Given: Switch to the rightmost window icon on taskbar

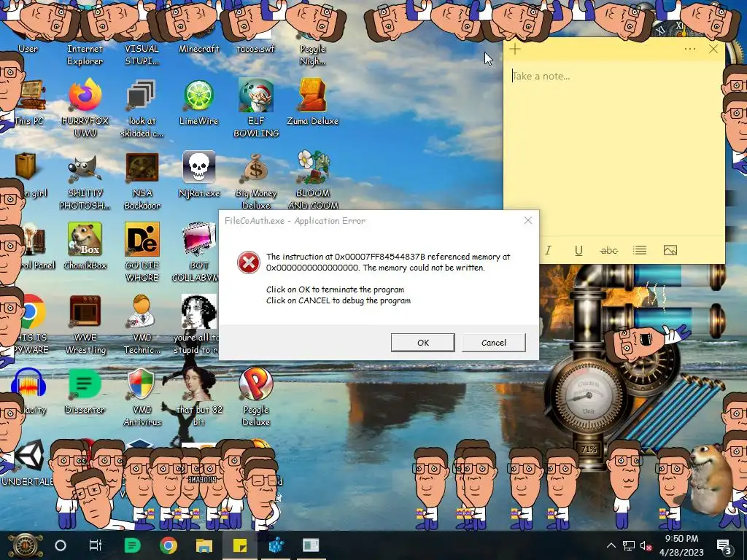Looking at the screenshot, I should (x=311, y=545).
